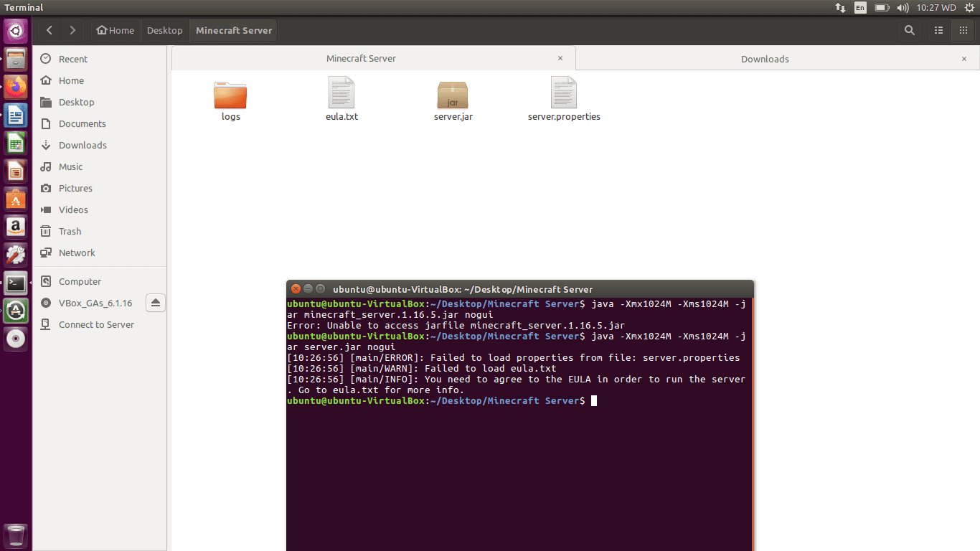Launch LibreOffice Writer from the dock

click(16, 115)
